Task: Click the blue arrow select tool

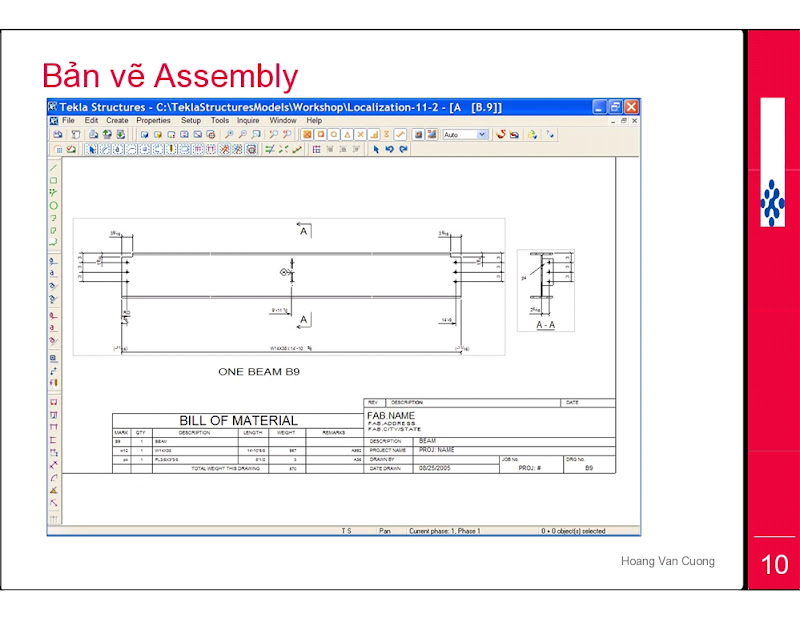Action: pos(376,150)
